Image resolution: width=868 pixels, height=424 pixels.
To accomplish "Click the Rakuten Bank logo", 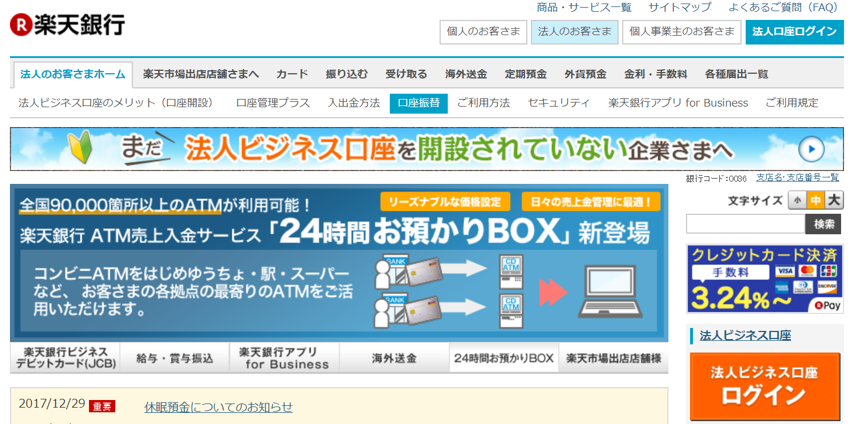I will click(x=67, y=25).
